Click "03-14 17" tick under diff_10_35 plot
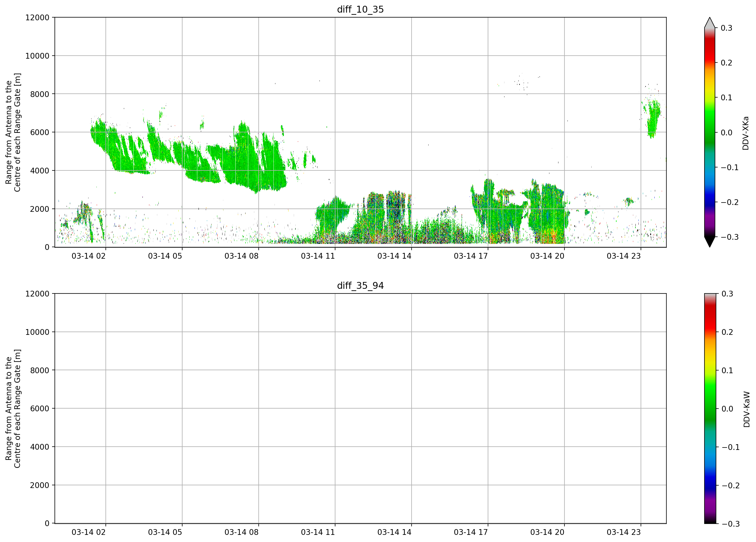 click(471, 256)
